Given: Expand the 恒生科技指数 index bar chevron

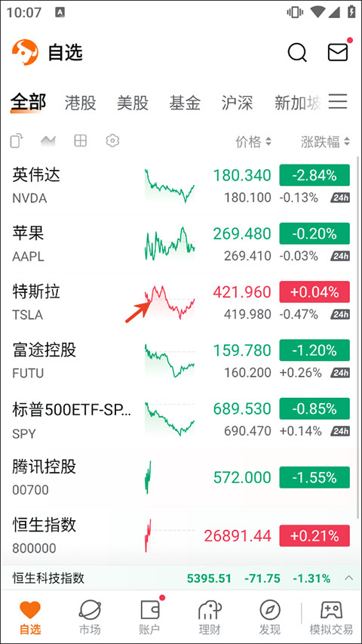Looking at the screenshot, I should (x=348, y=578).
